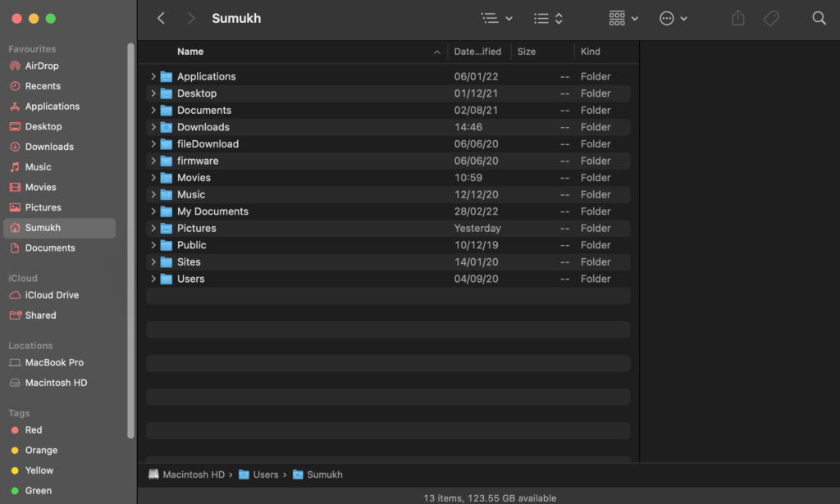The image size is (840, 504).
Task: Expand the Pictures folder disclosure arrow
Action: pos(153,228)
